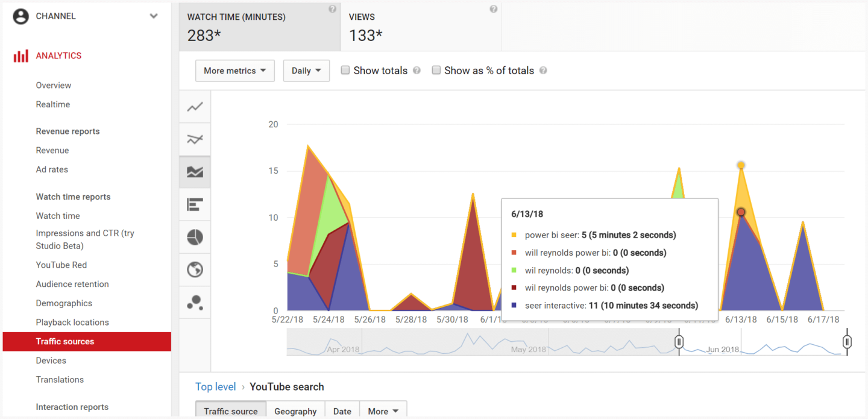Open the Daily granularity dropdown
Screen dimensions: 868x419
[x=306, y=71]
